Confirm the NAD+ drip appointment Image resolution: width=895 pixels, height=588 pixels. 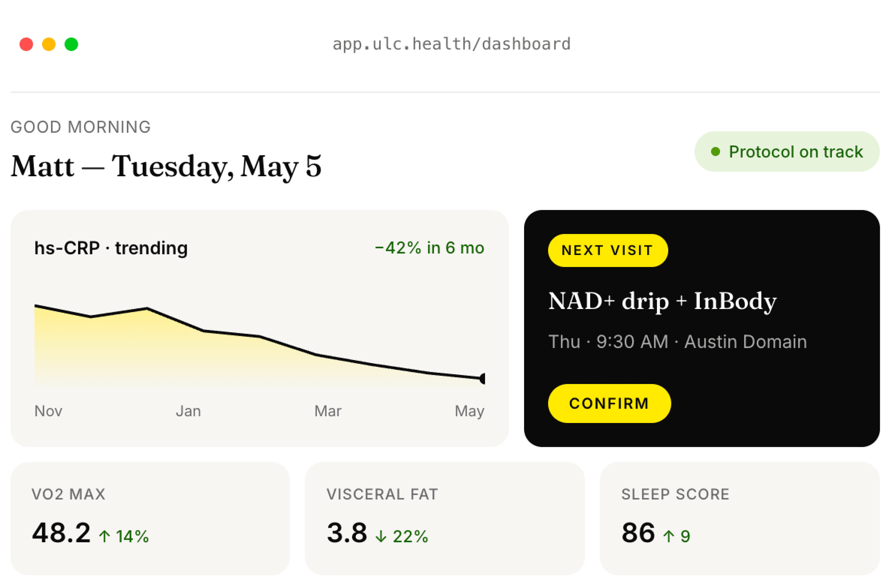click(x=609, y=403)
